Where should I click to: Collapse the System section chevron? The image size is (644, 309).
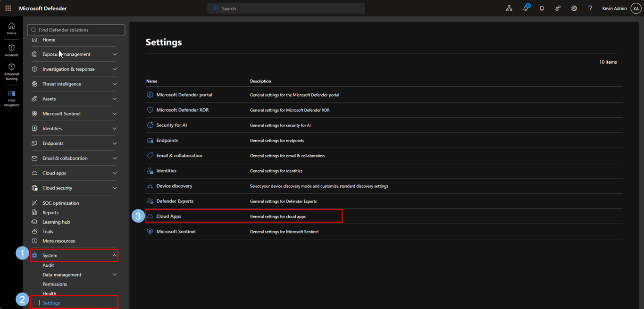(115, 256)
